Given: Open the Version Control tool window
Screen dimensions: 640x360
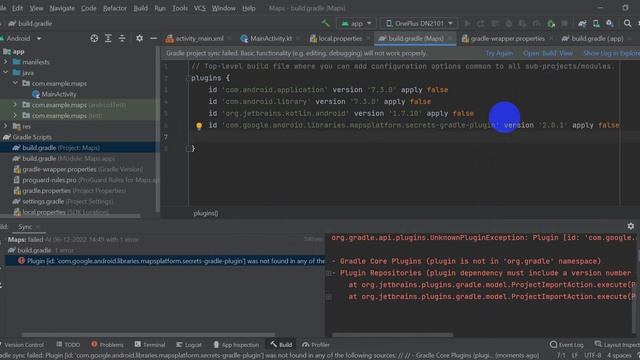Looking at the screenshot, I should (22, 345).
